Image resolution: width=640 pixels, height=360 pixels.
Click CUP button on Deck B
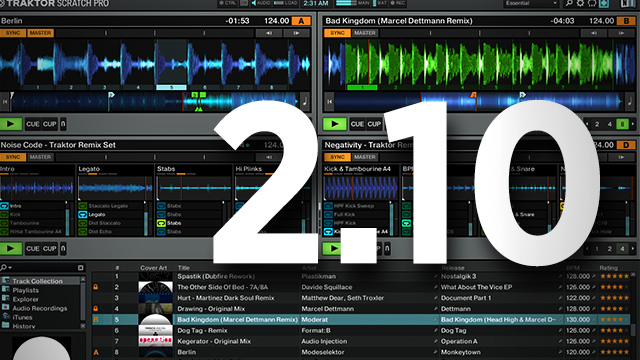point(374,124)
